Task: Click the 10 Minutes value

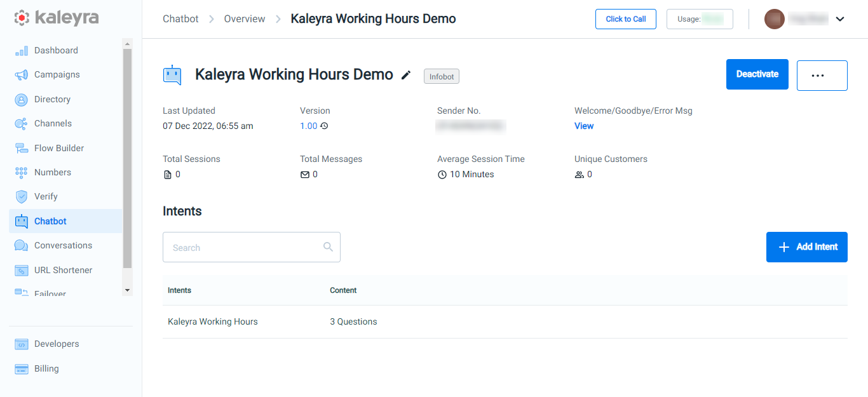Action: point(472,175)
